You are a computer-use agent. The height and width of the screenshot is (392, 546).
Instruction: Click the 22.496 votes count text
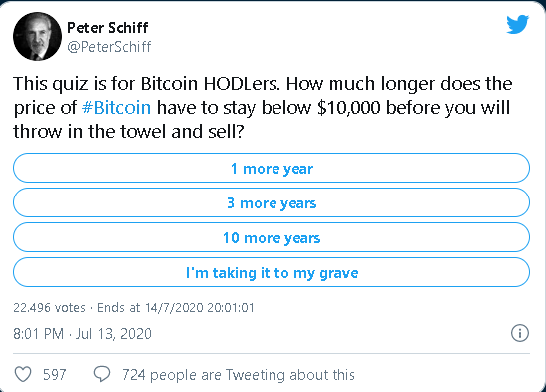49,308
